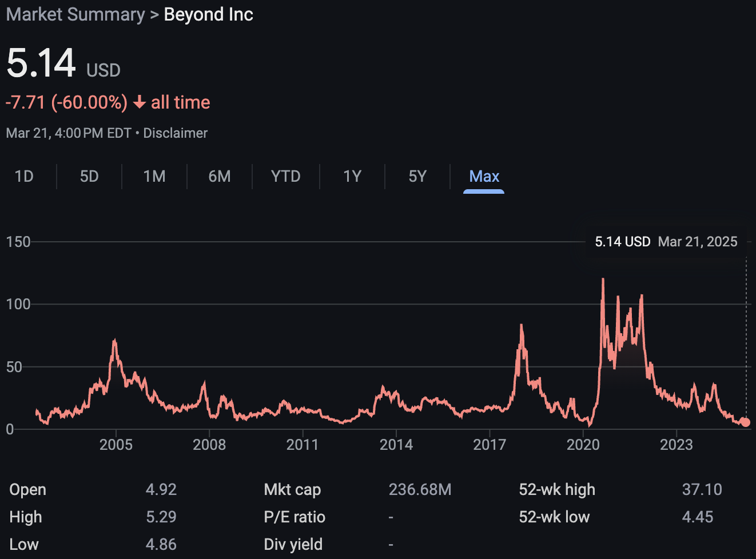Screen dimensions: 756x559
Task: Show the YTD chart range
Action: point(285,176)
